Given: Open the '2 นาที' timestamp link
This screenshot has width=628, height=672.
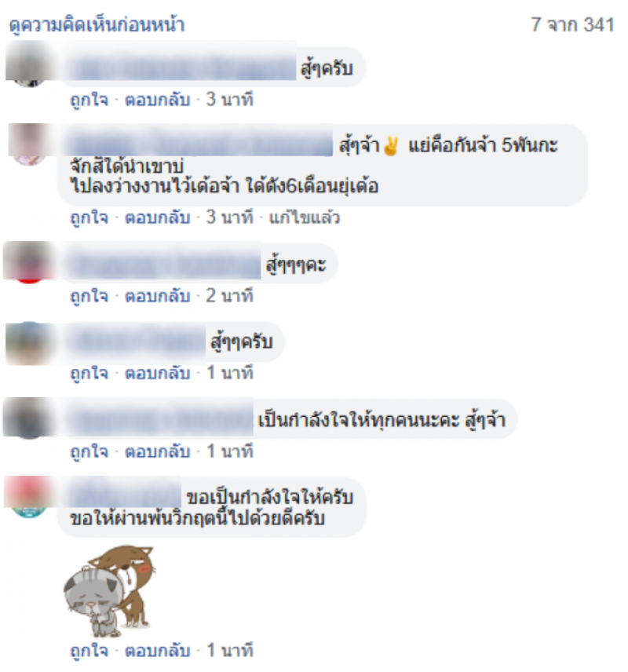Looking at the screenshot, I should [x=230, y=296].
